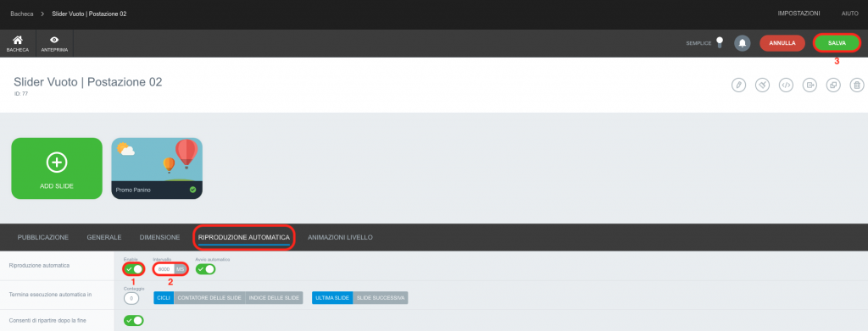This screenshot has width=868, height=331.
Task: Open the Promo Panino slide thumbnail
Action: point(157,168)
